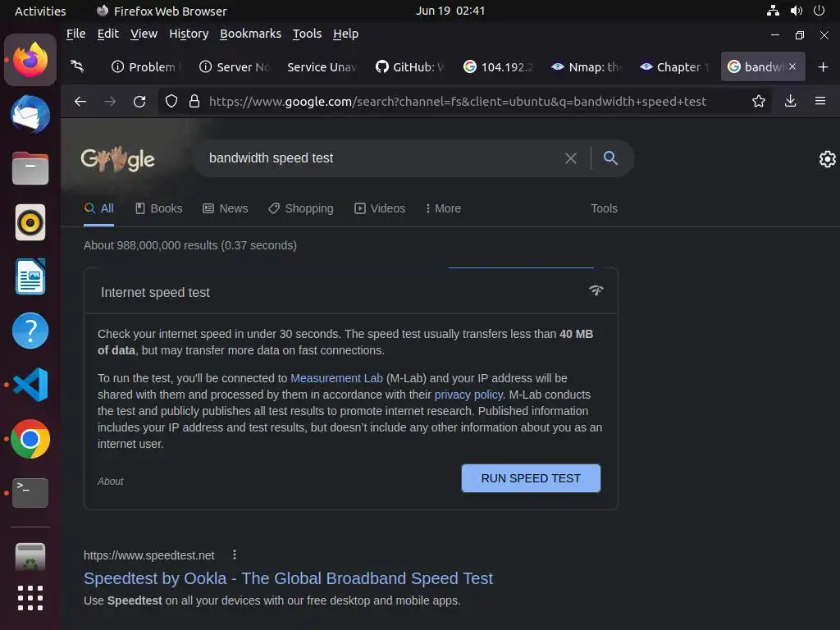Open Thunderbird mail from the dock

tap(30, 114)
